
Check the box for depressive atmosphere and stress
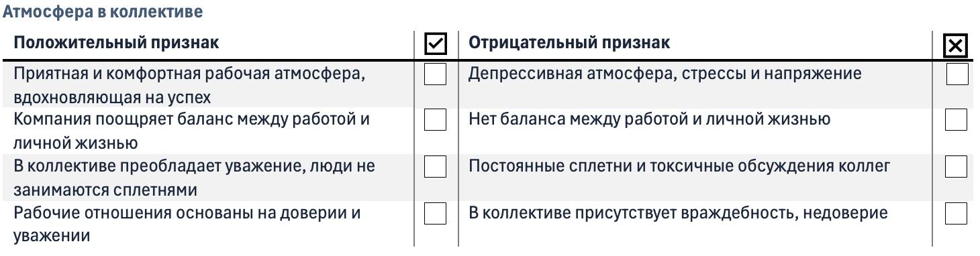pos(957,74)
